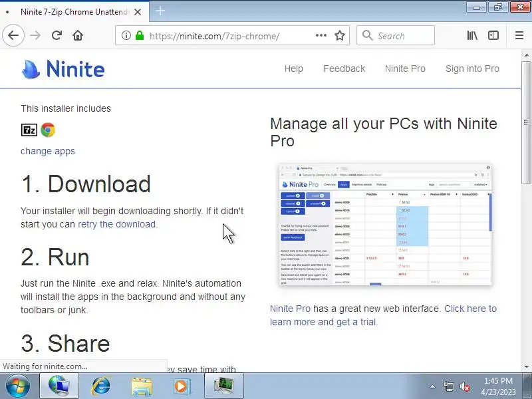
Task: Click the Ninite Pro screenshot thumbnail
Action: [385, 225]
